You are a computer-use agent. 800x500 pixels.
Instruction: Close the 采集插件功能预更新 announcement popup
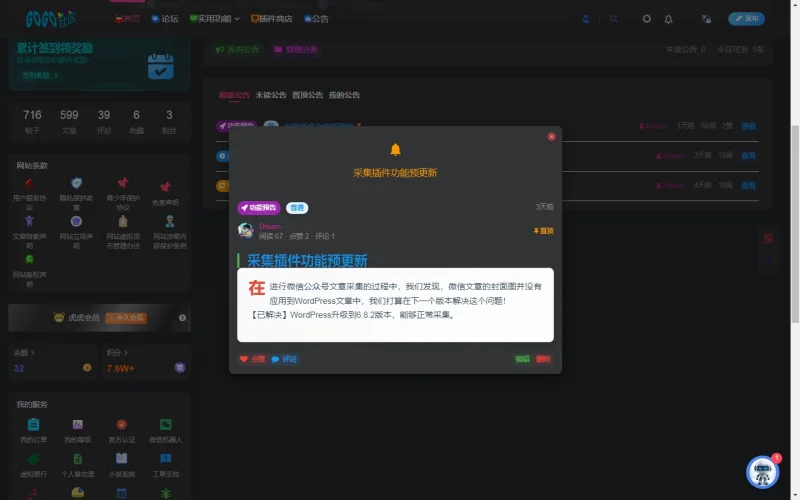point(551,136)
